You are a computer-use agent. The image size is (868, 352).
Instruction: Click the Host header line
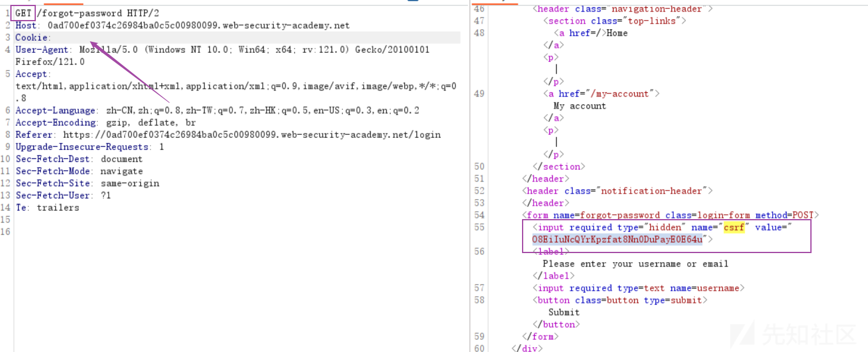tap(183, 25)
